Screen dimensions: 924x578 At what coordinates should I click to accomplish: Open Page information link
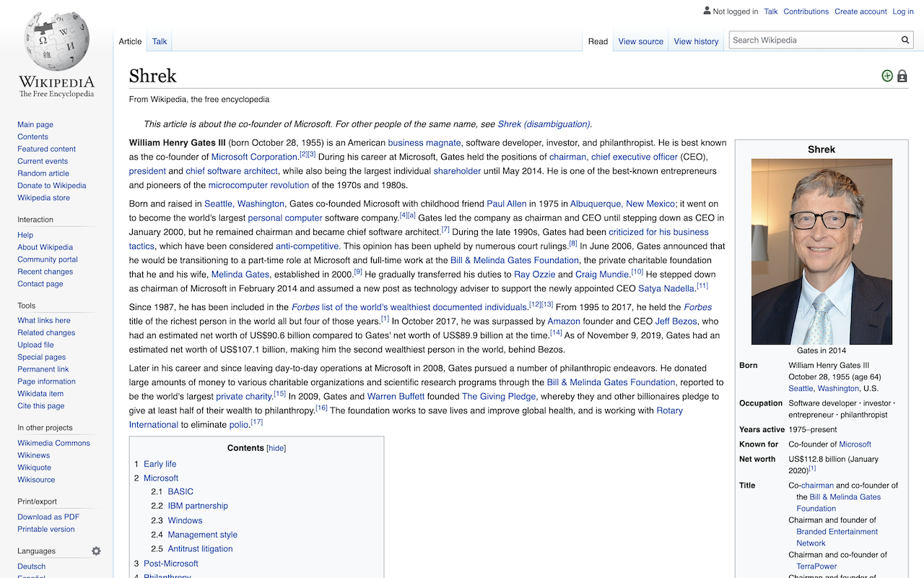(x=46, y=381)
